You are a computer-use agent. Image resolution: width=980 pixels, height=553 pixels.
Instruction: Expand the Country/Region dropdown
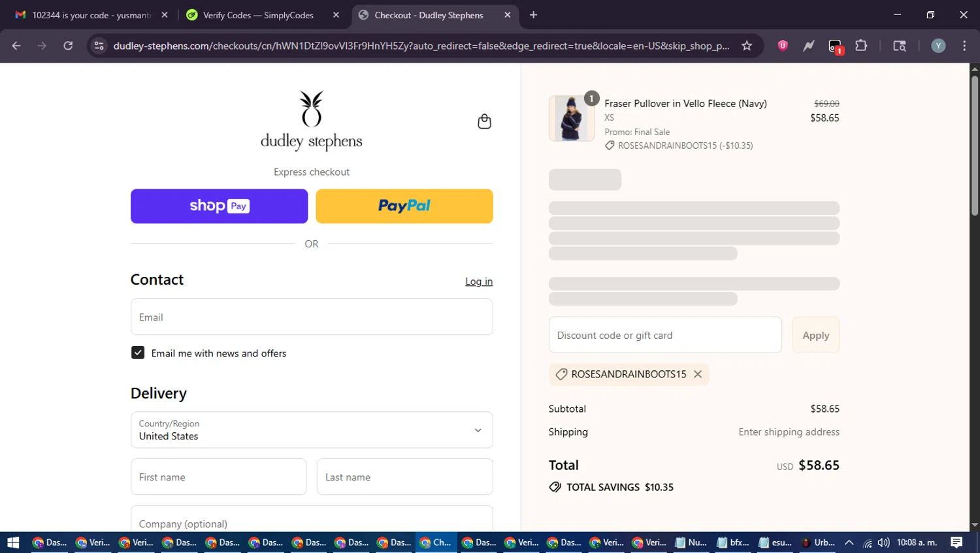[312, 430]
